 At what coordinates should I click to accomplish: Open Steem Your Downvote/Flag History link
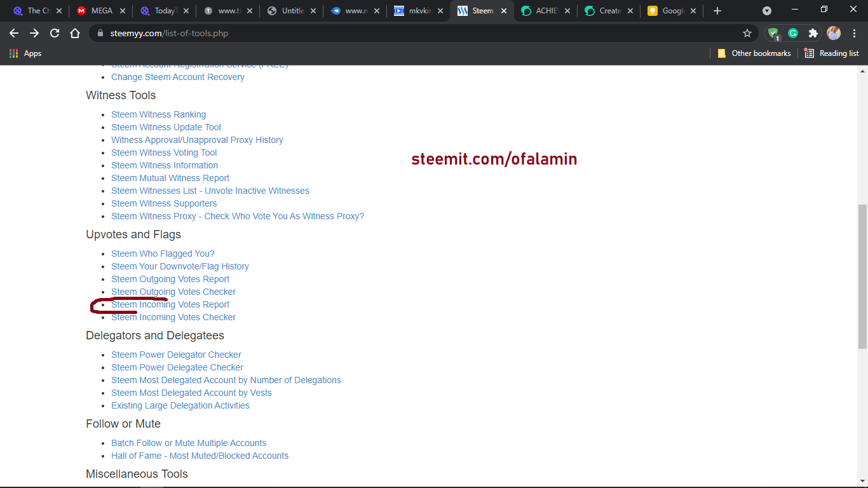point(180,266)
